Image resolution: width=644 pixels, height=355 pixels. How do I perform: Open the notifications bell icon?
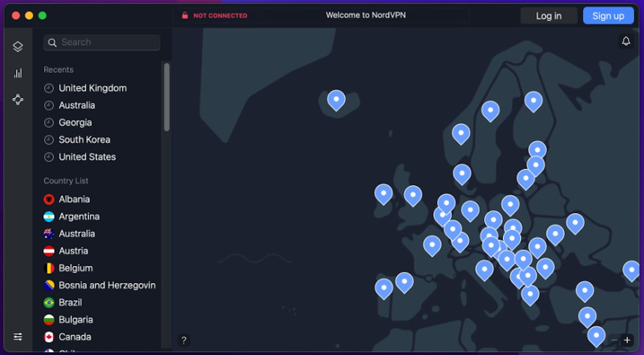click(626, 41)
